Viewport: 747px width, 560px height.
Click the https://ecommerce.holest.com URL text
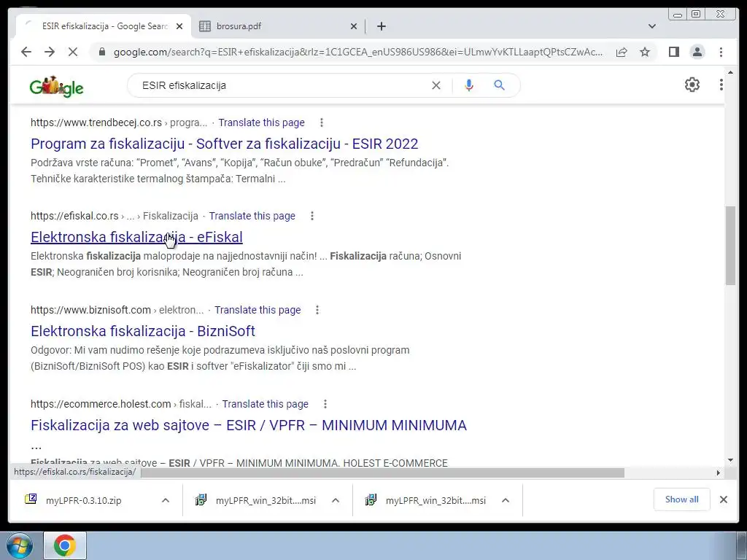(101, 404)
